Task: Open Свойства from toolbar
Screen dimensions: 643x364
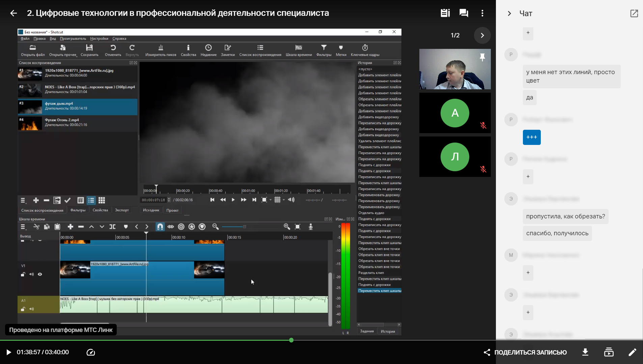Action: pos(188,51)
